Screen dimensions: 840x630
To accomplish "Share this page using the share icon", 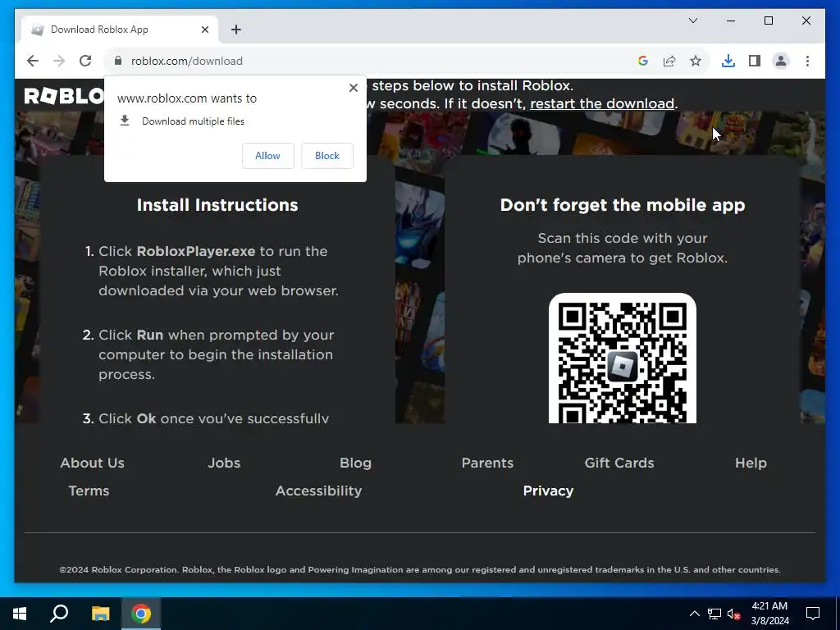I will point(669,61).
